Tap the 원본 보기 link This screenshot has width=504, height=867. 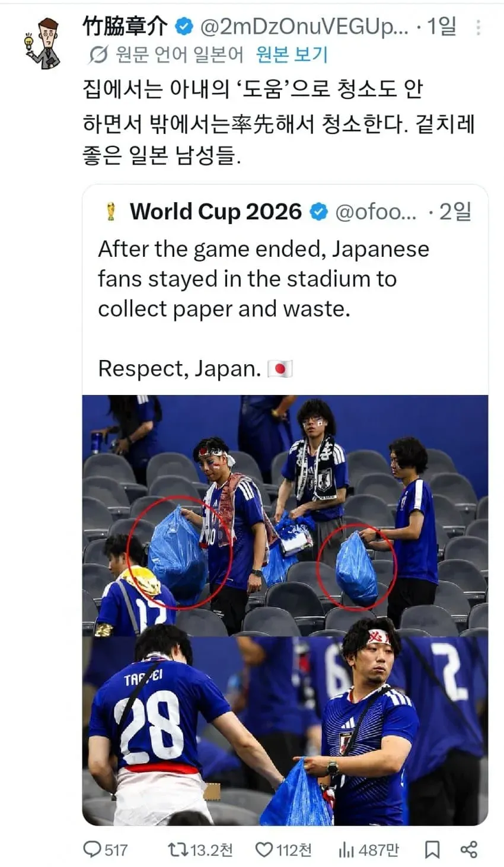pos(292,55)
